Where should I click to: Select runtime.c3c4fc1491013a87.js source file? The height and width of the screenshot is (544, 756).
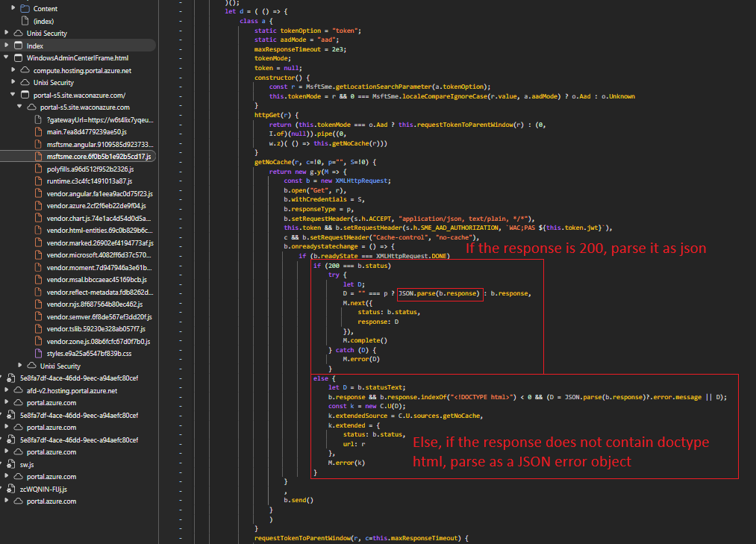(89, 181)
